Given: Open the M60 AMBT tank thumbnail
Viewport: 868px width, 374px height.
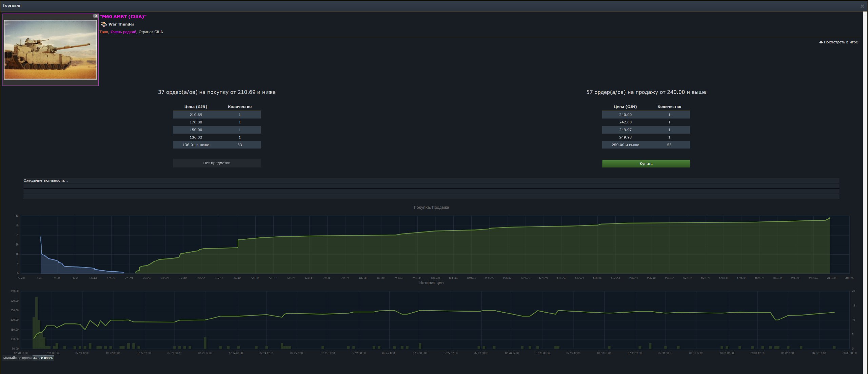Looking at the screenshot, I should pyautogui.click(x=50, y=50).
